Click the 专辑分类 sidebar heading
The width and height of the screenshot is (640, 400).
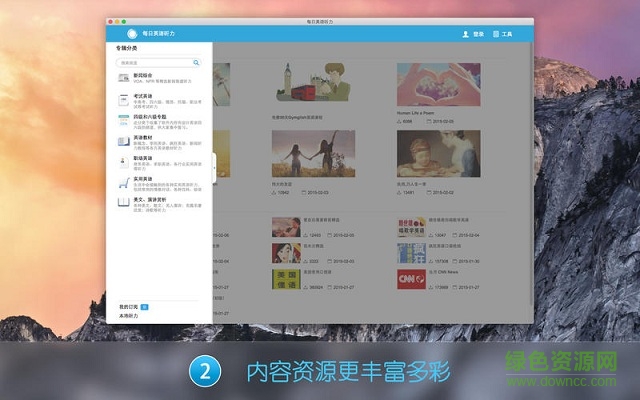(x=127, y=48)
